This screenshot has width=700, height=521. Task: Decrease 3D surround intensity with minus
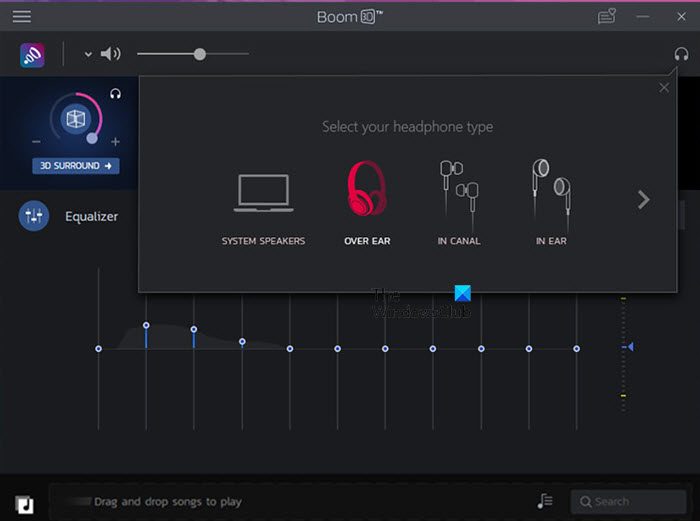pyautogui.click(x=36, y=142)
